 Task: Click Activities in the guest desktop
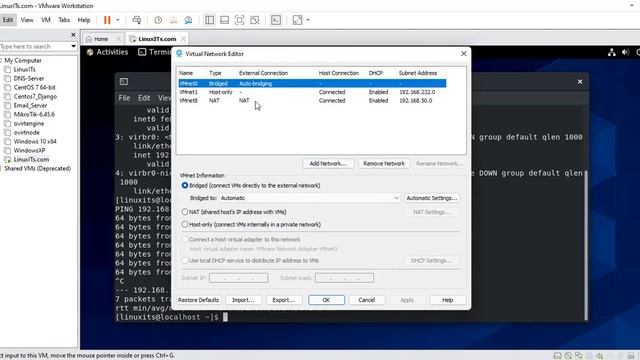point(108,52)
